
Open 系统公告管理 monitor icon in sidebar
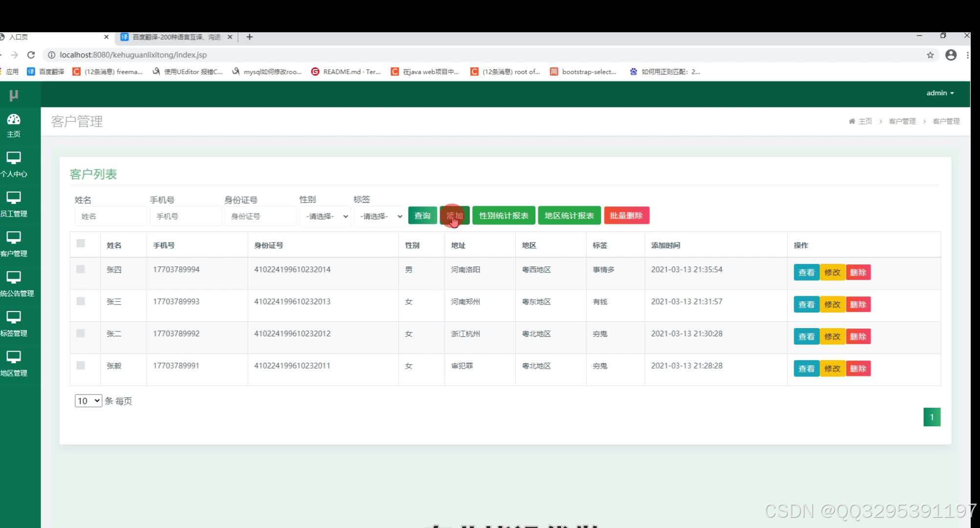pyautogui.click(x=14, y=278)
